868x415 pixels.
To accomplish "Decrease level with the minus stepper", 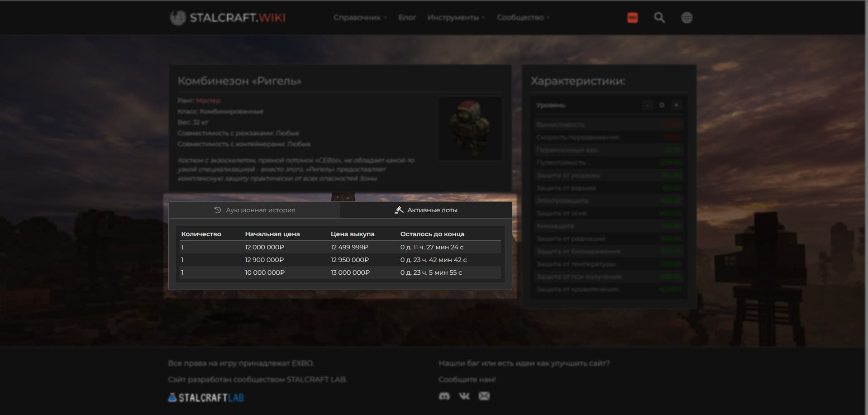I will pos(648,105).
